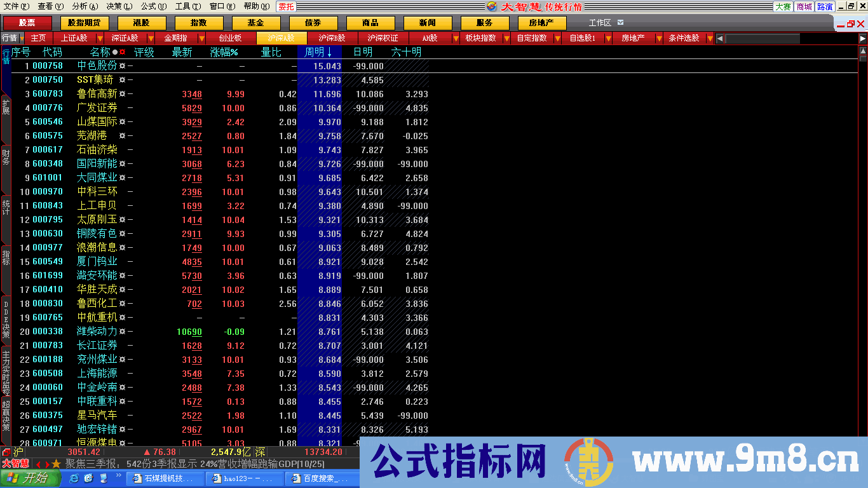Click the red window icon beside 沪 index
Viewport: 868px width, 488px height.
(6, 452)
